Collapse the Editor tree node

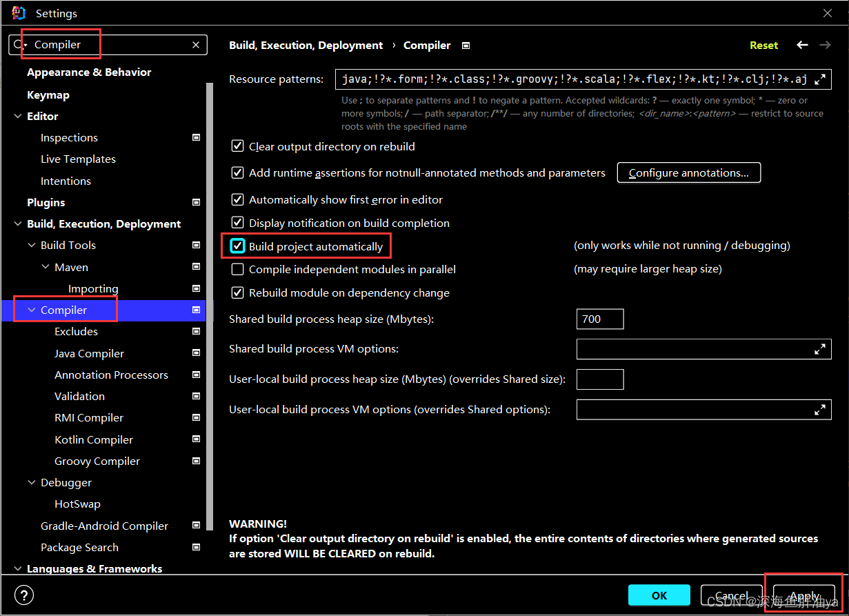[18, 116]
